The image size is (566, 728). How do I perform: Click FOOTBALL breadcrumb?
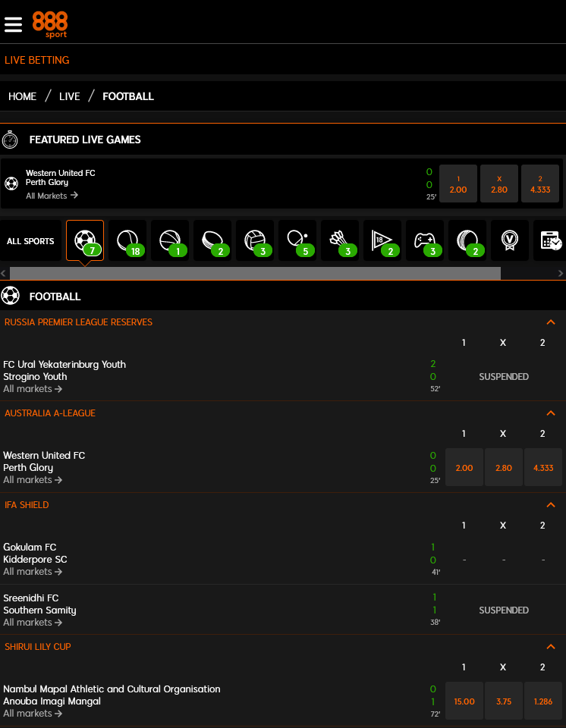click(x=128, y=96)
